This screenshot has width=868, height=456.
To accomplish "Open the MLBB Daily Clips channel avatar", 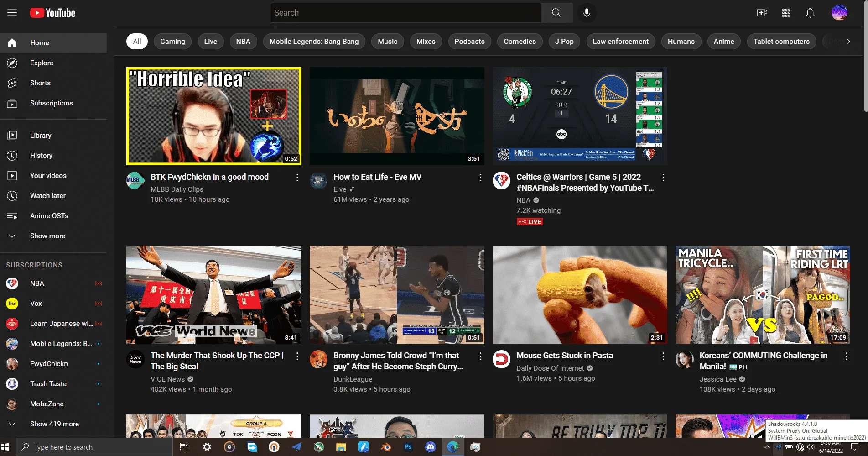I will tap(135, 181).
